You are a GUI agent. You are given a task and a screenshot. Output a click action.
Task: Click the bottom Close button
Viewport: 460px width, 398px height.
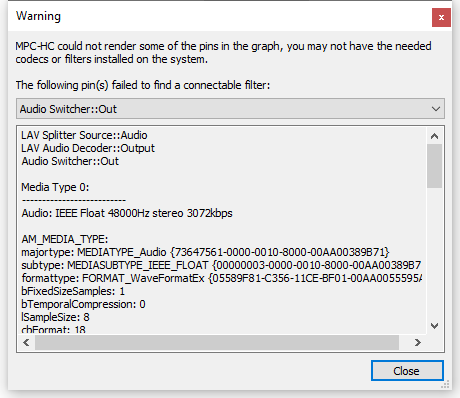click(x=407, y=371)
